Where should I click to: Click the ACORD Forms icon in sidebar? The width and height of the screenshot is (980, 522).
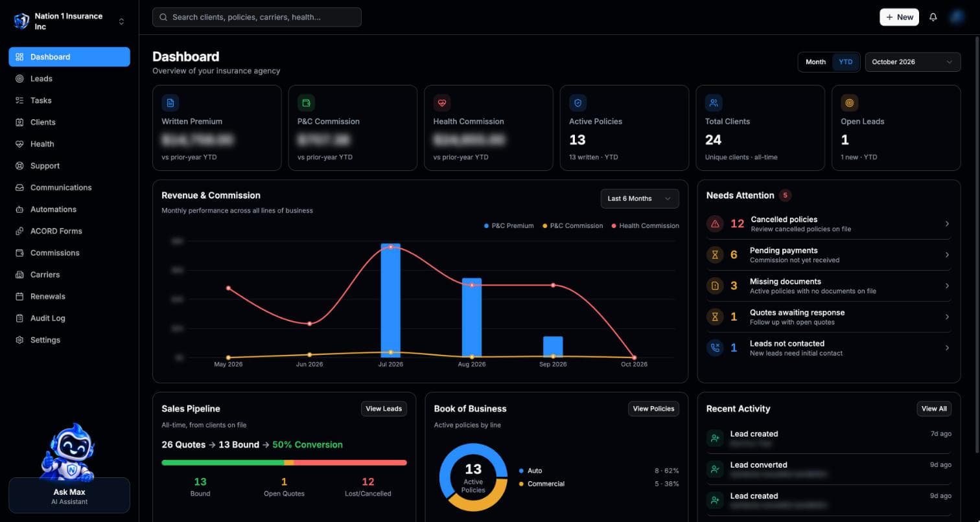click(19, 231)
